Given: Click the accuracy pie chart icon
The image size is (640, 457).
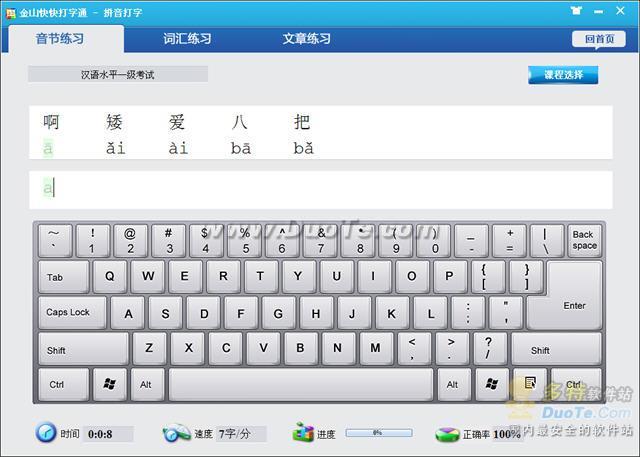Looking at the screenshot, I should click(447, 434).
